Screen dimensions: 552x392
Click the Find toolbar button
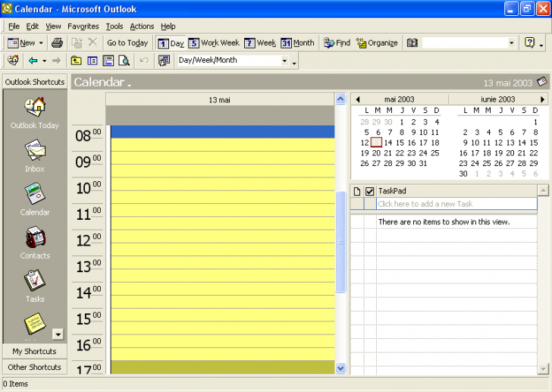point(337,43)
